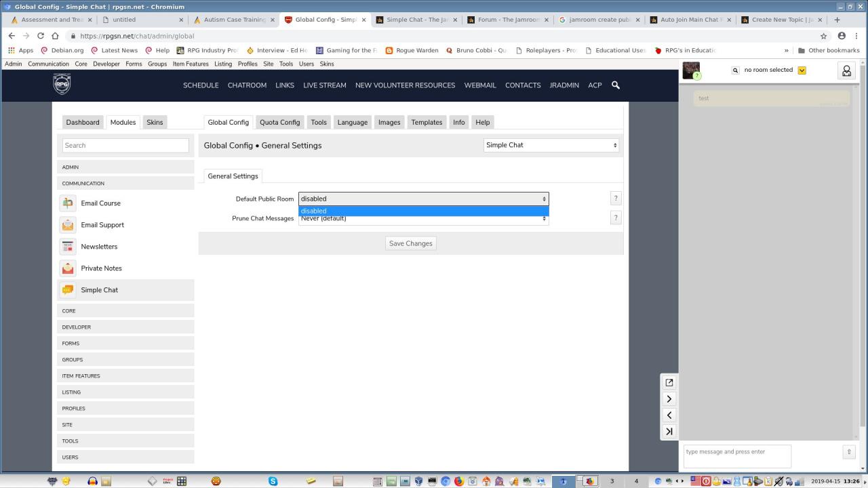Open the Prune Chat Messages dropdown
Screen dimensions: 868x488
coord(424,218)
